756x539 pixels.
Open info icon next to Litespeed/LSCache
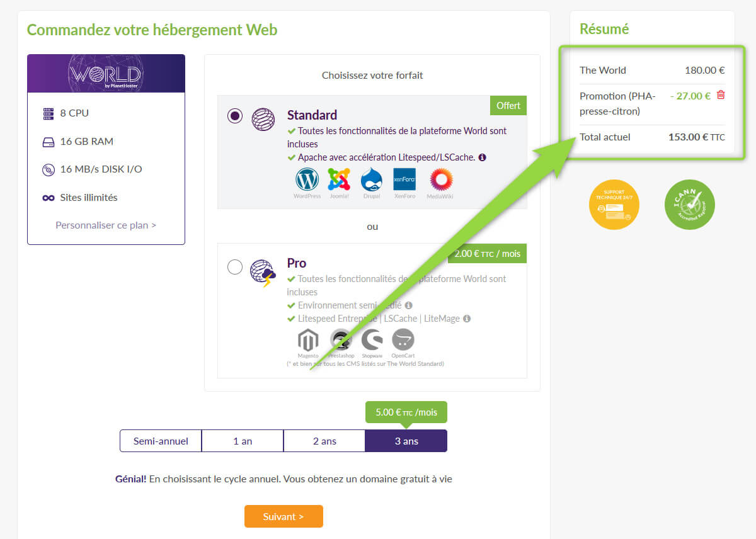tap(483, 157)
